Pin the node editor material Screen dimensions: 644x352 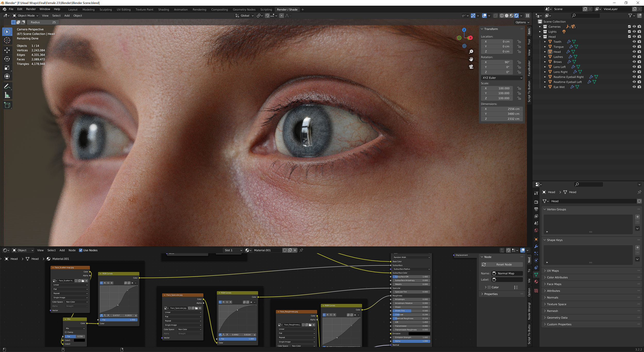[301, 250]
